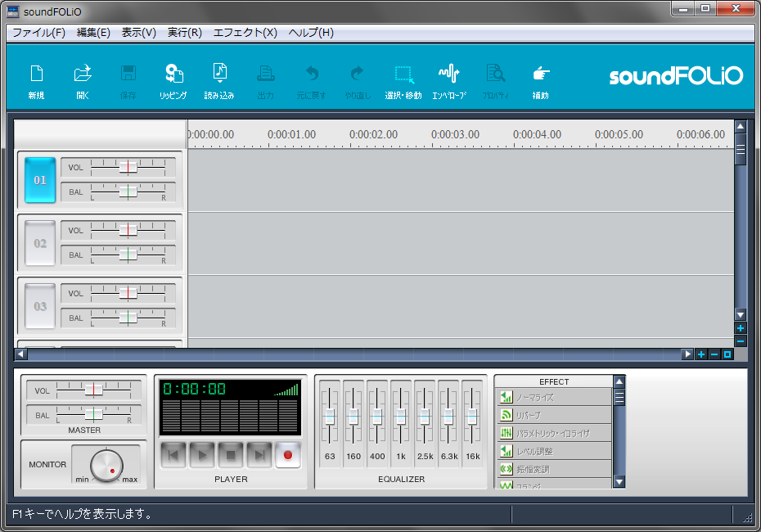
Task: Skip to end in the PLAYER panel
Action: pyautogui.click(x=259, y=455)
